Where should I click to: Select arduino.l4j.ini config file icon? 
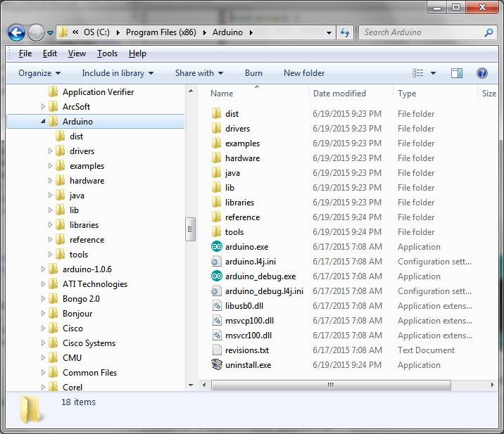(217, 262)
